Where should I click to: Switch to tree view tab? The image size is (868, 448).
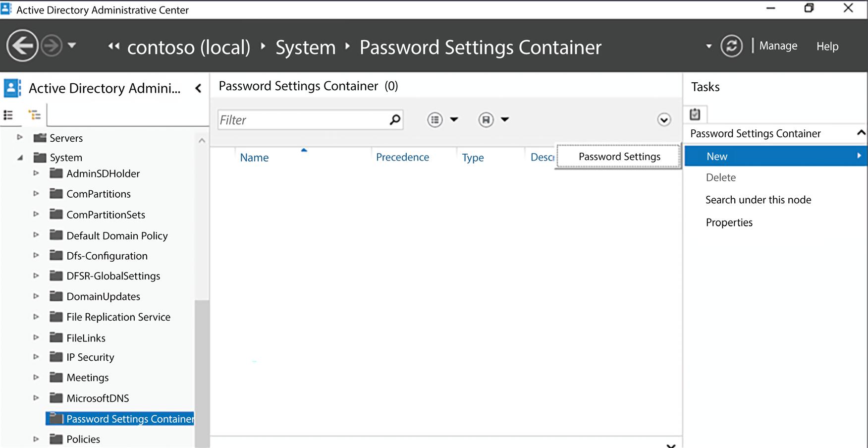click(35, 115)
